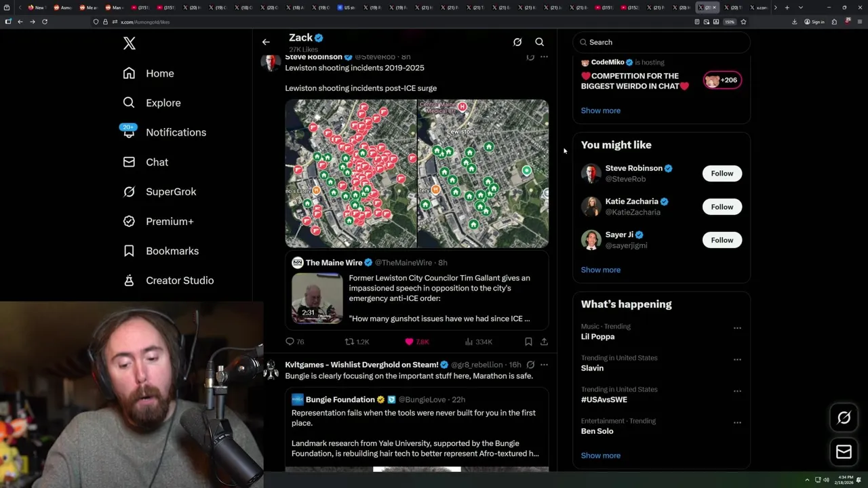868x488 pixels.
Task: Open the Lil Poppa trending topic
Action: [597, 337]
